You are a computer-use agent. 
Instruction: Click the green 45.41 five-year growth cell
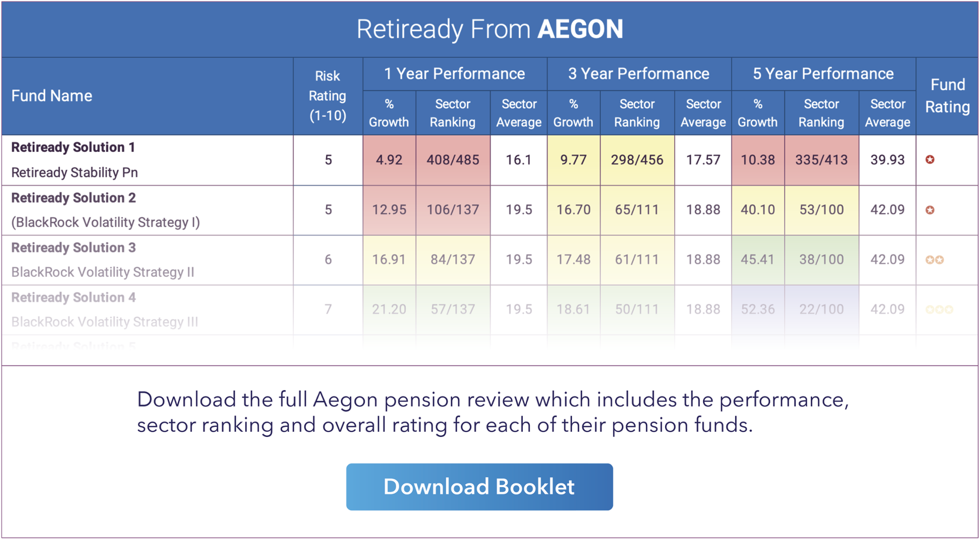[758, 259]
